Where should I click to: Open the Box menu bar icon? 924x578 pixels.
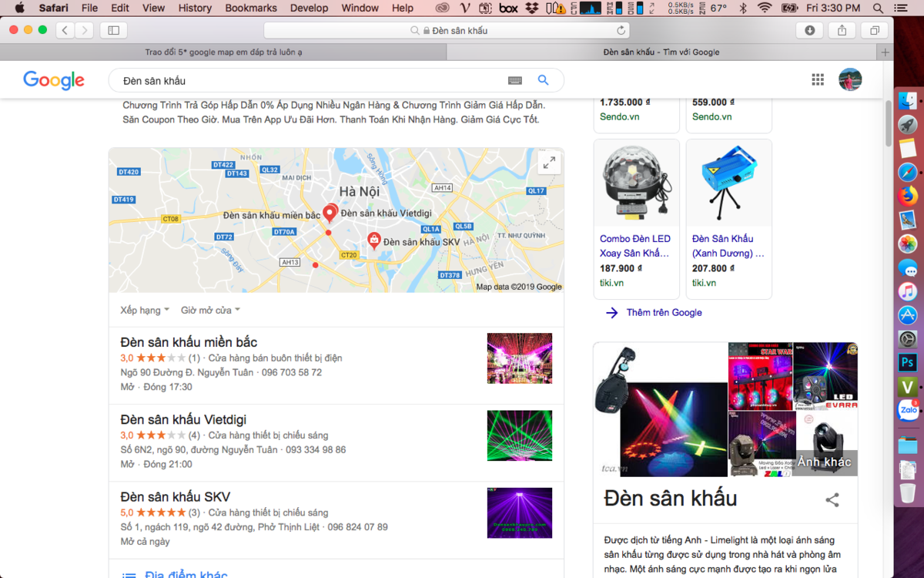coord(508,8)
